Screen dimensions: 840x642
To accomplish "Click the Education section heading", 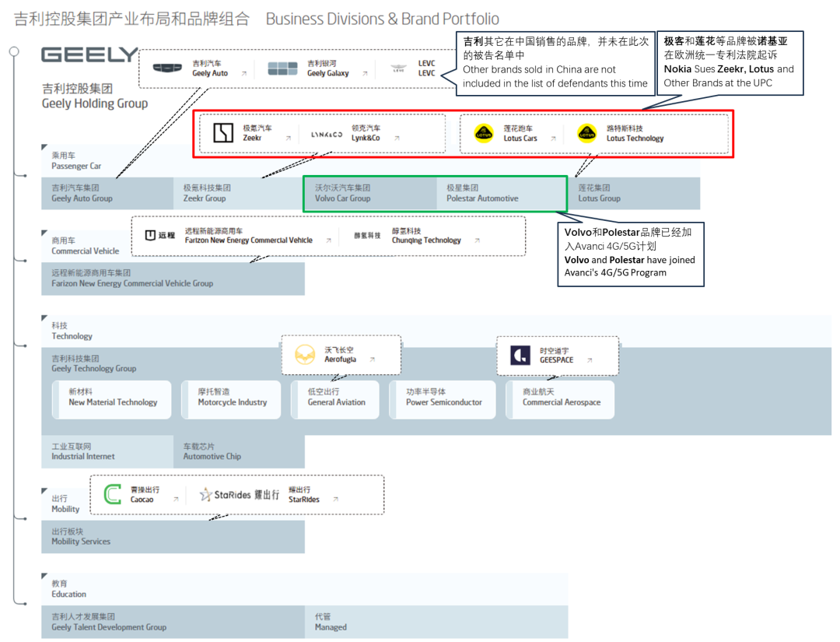I will 68,589.
